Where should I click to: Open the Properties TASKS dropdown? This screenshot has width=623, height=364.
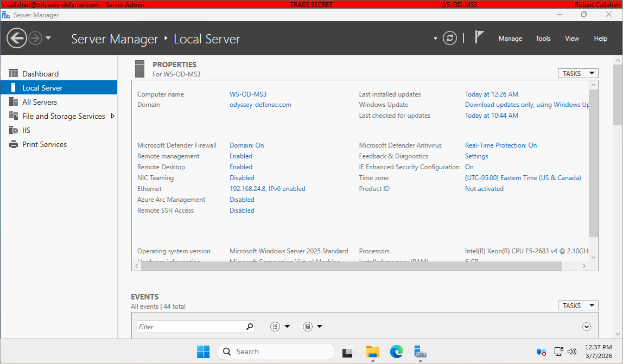(x=577, y=73)
